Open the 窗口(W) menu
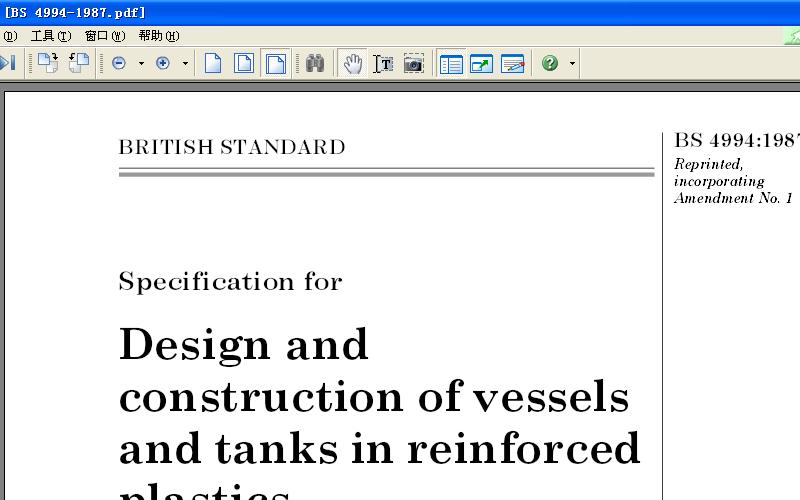This screenshot has width=800, height=500. pyautogui.click(x=105, y=36)
